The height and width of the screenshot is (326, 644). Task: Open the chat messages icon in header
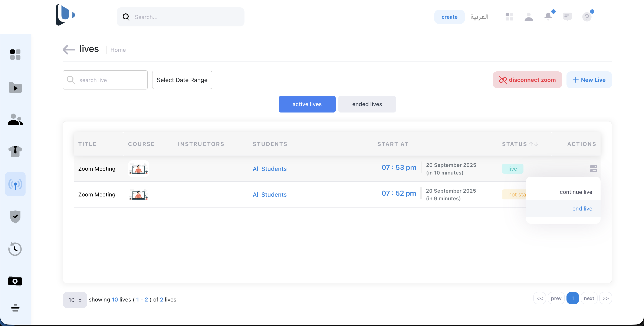[x=568, y=17]
